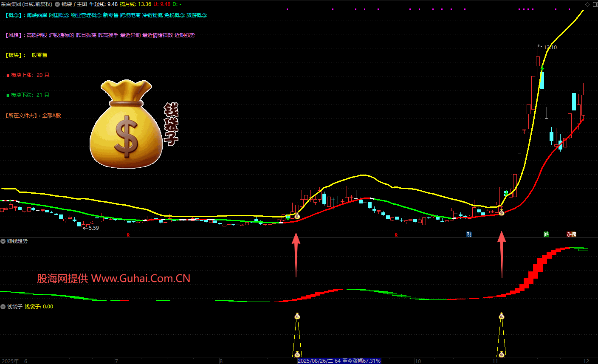Click the green 跌 marker icon

547,234
